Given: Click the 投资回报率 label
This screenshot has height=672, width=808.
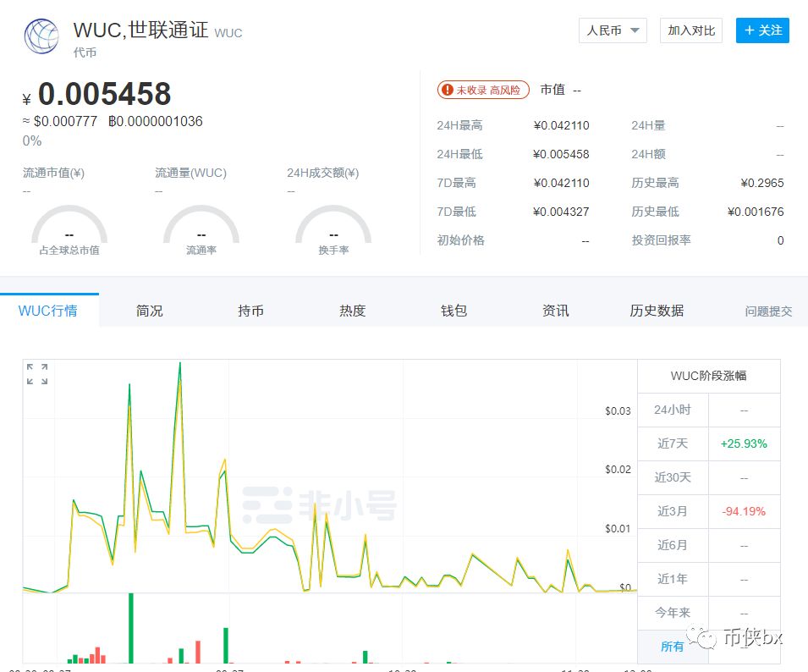Looking at the screenshot, I should tap(661, 240).
